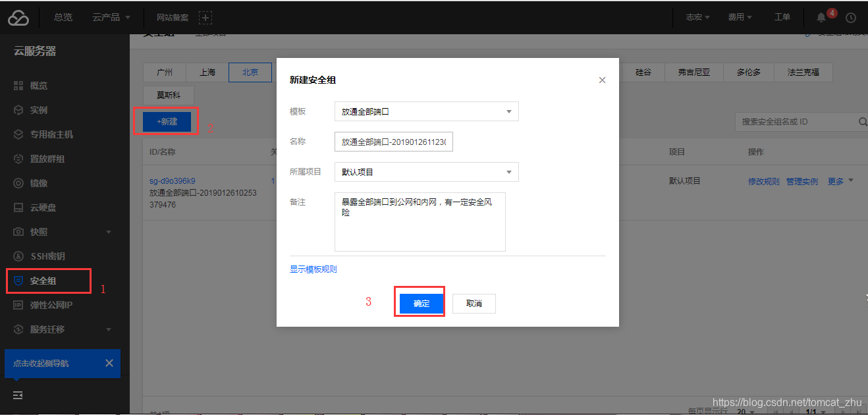
Task: Cancel with the 取消 button
Action: click(474, 304)
